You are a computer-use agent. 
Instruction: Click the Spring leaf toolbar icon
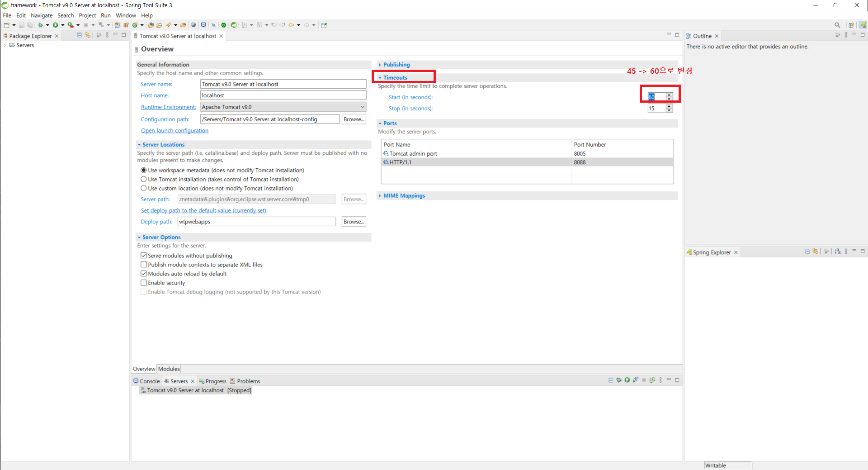point(234,25)
